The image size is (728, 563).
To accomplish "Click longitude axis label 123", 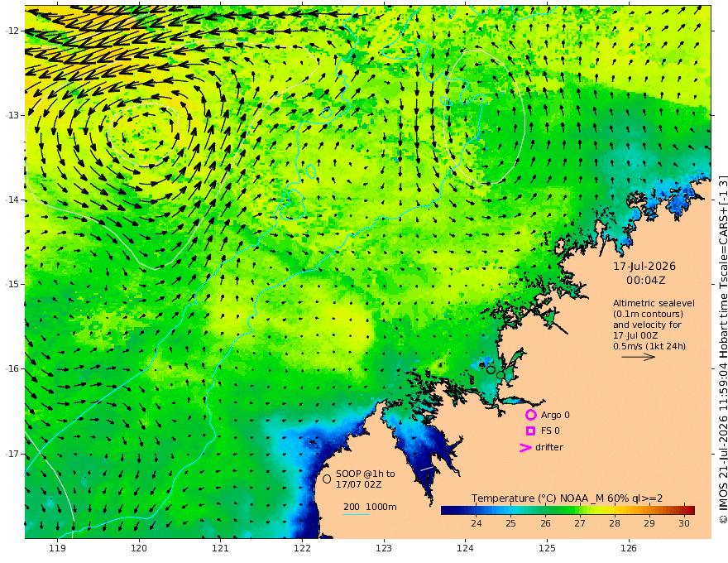I will (384, 548).
